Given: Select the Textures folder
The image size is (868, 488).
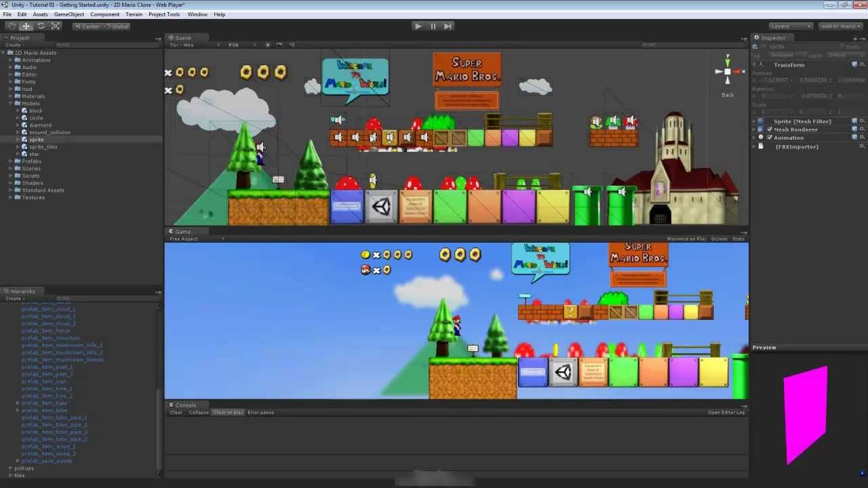Looking at the screenshot, I should tap(33, 197).
